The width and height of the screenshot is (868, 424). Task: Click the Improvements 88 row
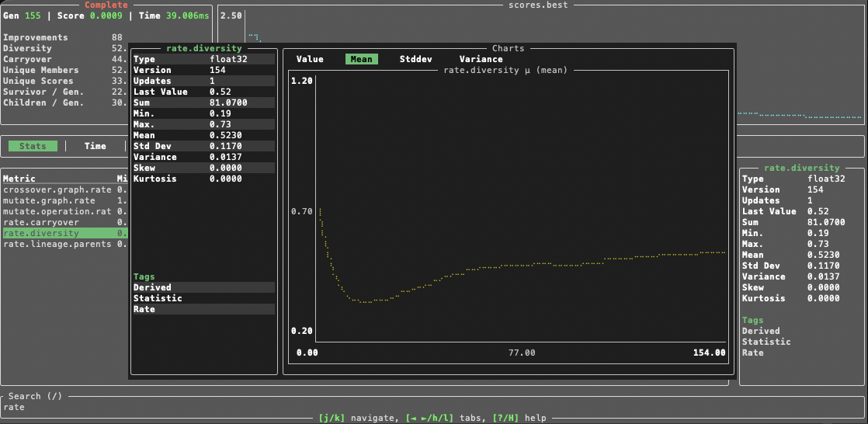click(63, 37)
